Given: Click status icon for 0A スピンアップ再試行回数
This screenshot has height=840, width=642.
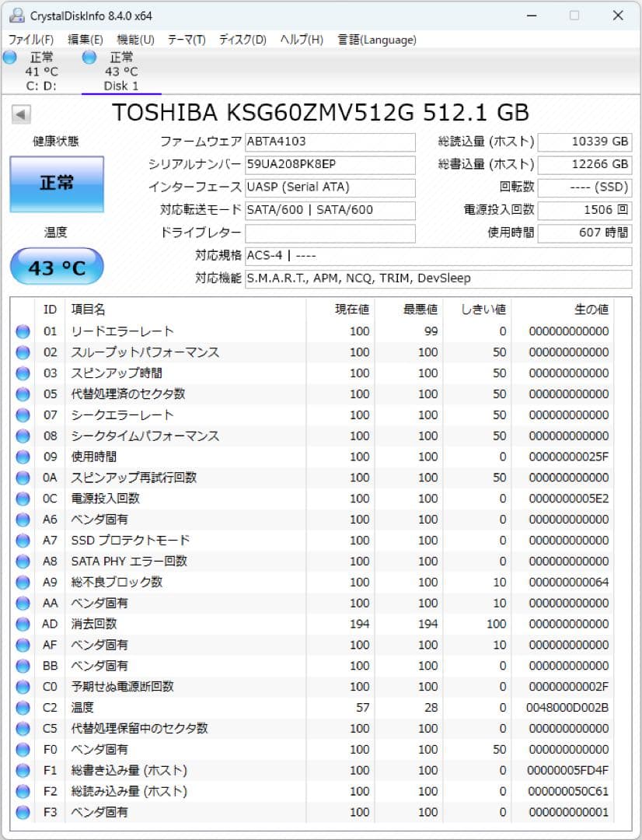Looking at the screenshot, I should (x=23, y=478).
